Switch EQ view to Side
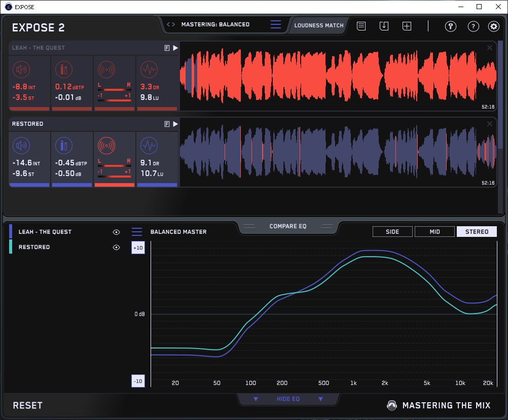508x420 pixels. (392, 232)
